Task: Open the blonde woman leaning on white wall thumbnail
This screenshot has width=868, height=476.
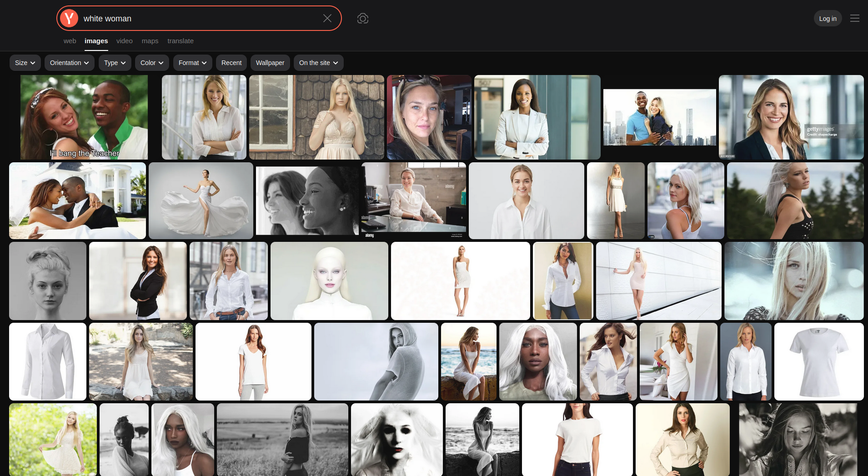Action: [x=659, y=281]
